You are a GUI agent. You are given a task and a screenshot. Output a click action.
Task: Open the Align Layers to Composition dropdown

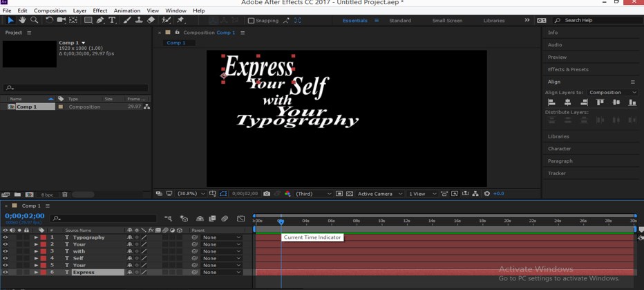(x=612, y=93)
